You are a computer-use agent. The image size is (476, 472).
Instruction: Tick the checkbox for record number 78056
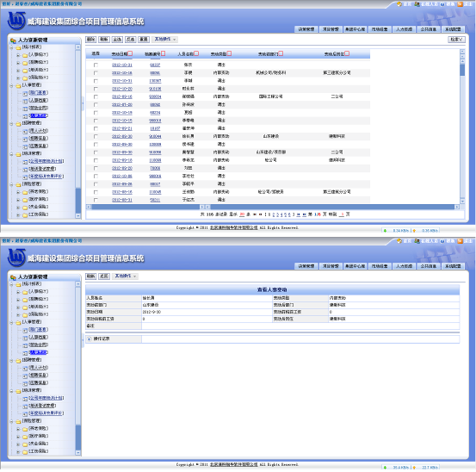[x=96, y=168]
